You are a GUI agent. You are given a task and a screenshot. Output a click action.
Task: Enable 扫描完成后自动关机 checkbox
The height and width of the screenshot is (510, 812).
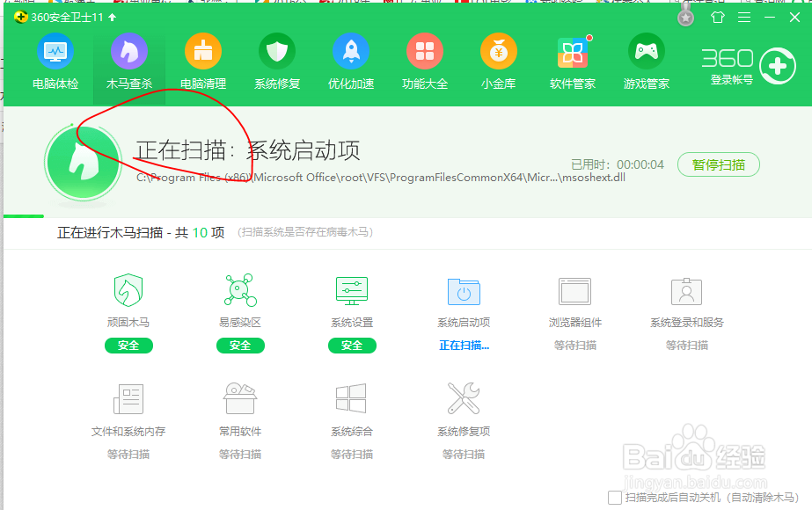coord(615,498)
